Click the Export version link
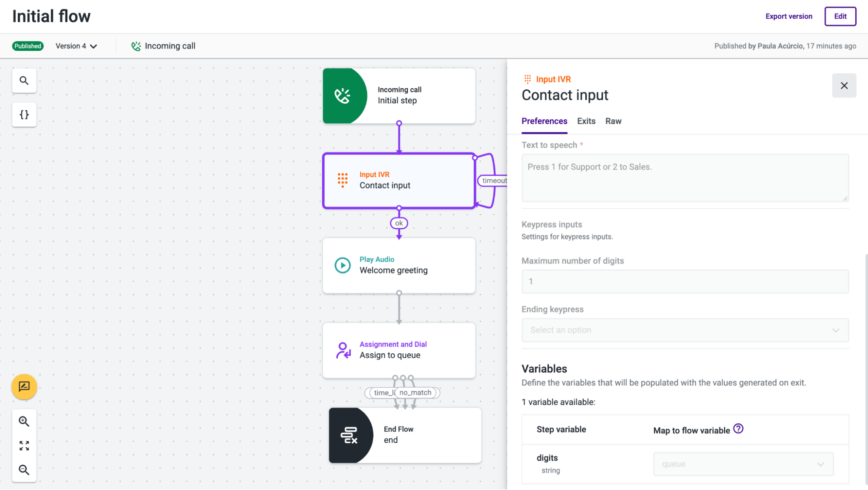This screenshot has width=868, height=490. 789,16
